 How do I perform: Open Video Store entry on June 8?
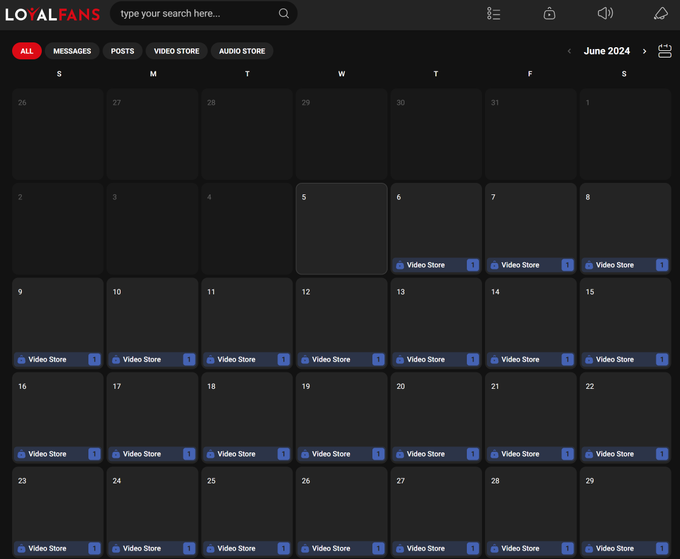625,265
